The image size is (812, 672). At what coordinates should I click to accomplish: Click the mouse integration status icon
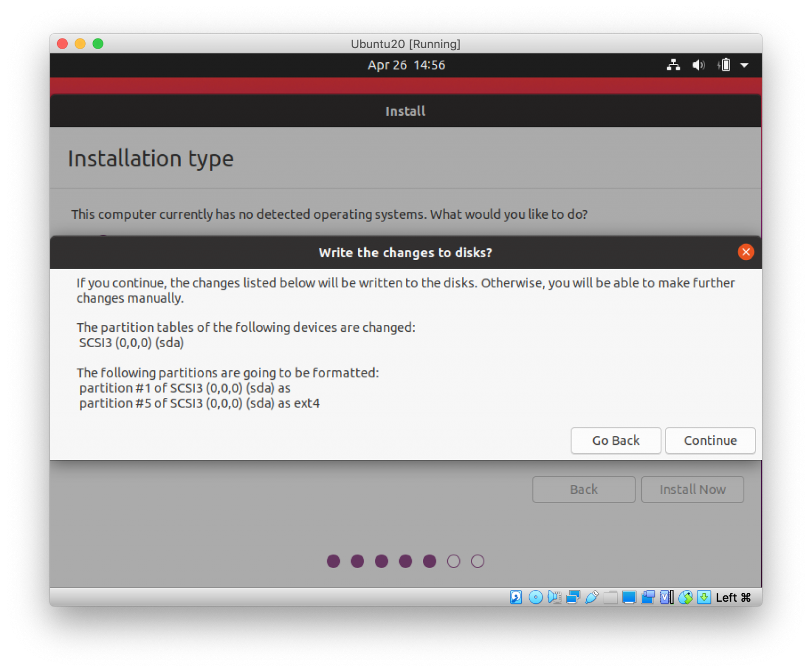coord(686,597)
